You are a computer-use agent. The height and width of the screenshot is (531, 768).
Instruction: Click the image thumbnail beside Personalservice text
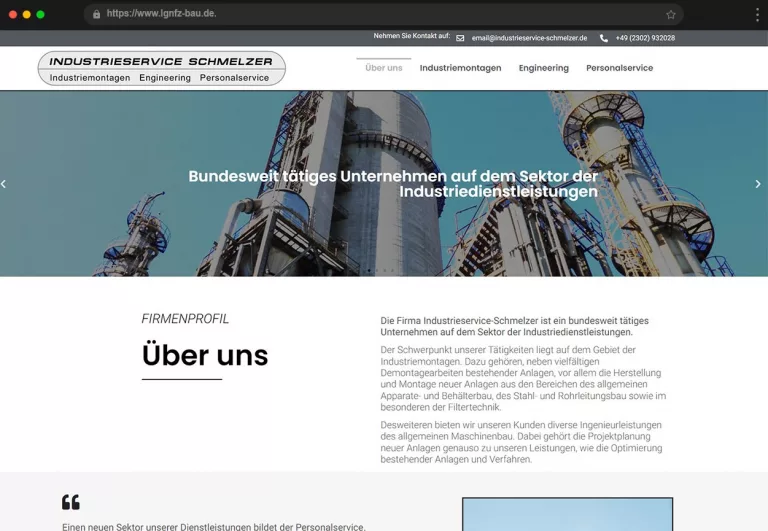point(567,514)
